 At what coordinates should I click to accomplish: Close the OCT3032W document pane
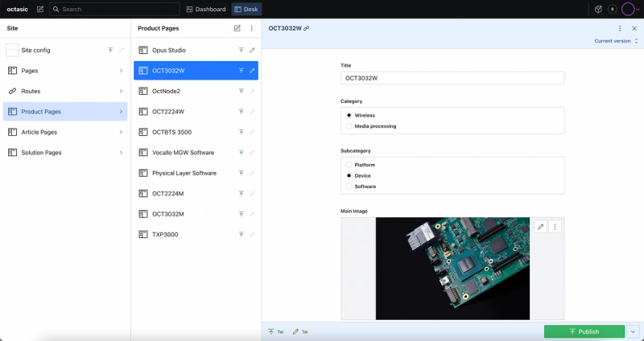click(x=634, y=28)
